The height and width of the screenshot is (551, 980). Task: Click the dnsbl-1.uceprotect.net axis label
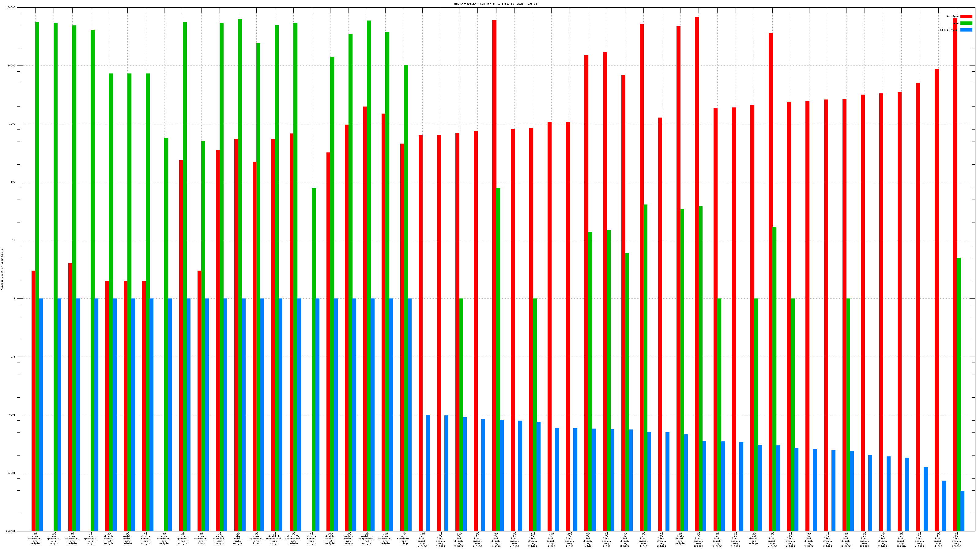pos(275,538)
